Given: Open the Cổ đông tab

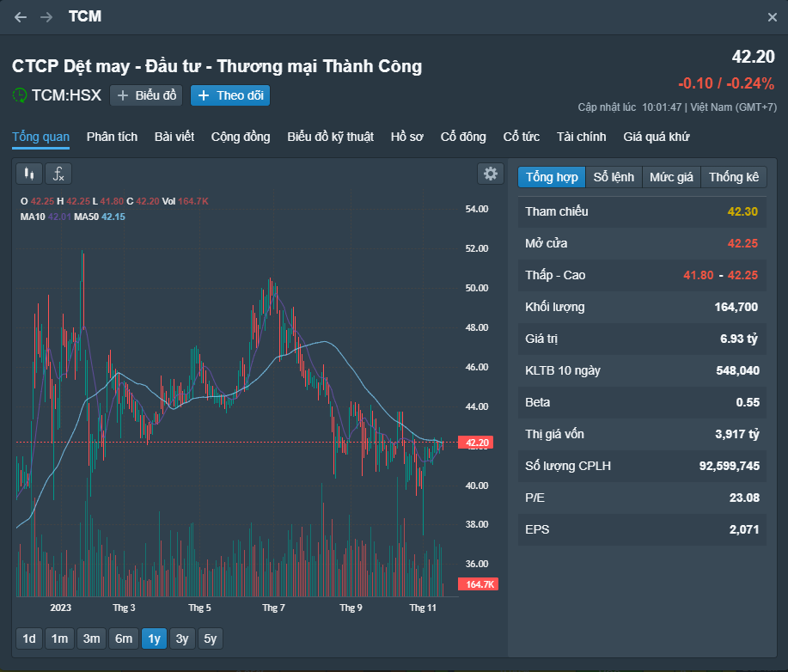Looking at the screenshot, I should (x=463, y=137).
